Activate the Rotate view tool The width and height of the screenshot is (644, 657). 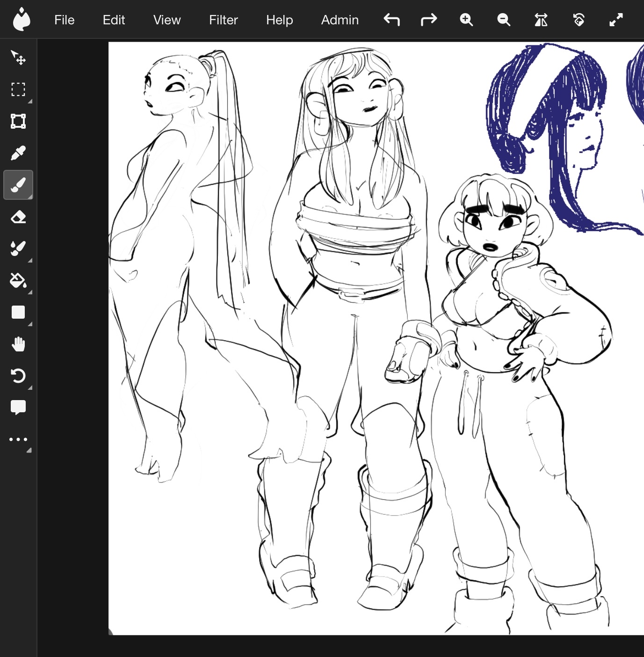pos(18,376)
